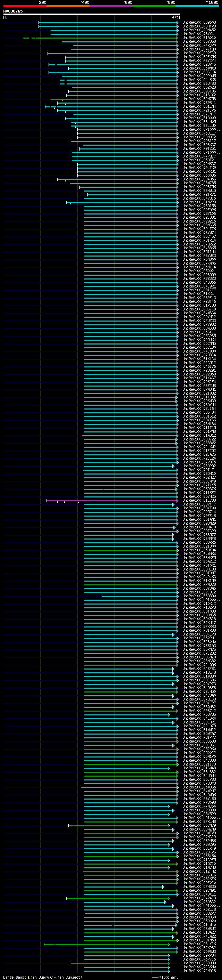Open hit UniRef100_C4J6X8
Screen dimensions: 222x980
[199, 80]
